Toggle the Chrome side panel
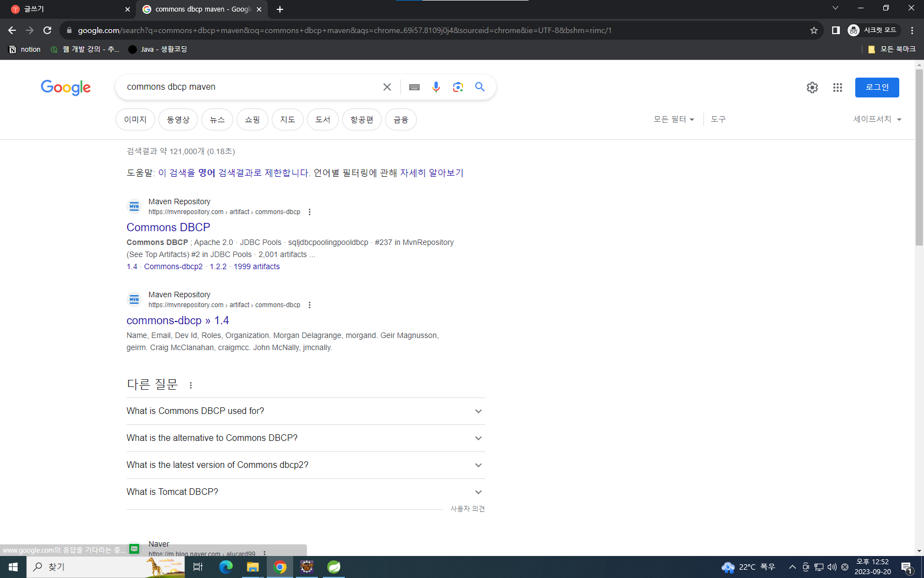Image resolution: width=924 pixels, height=578 pixels. pos(836,30)
